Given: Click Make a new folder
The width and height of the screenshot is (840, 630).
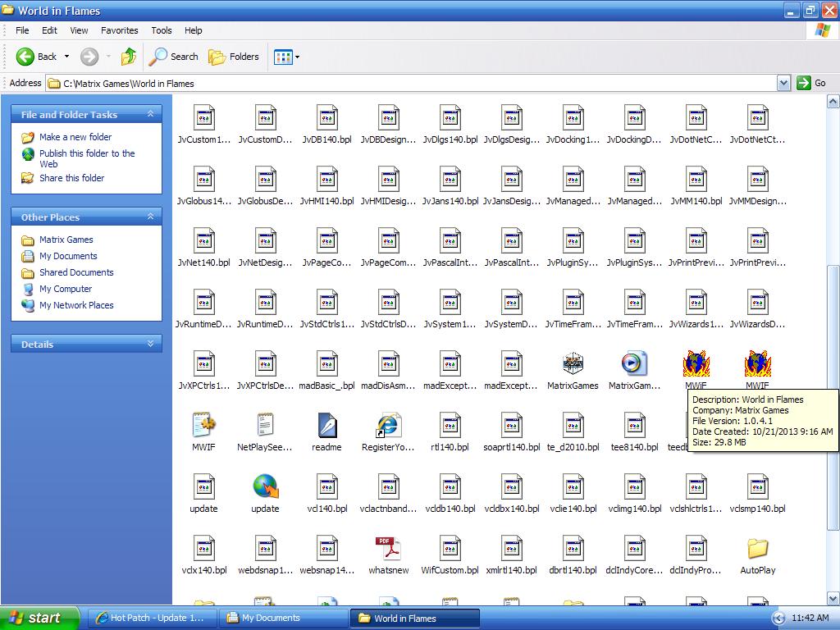Looking at the screenshot, I should point(75,137).
